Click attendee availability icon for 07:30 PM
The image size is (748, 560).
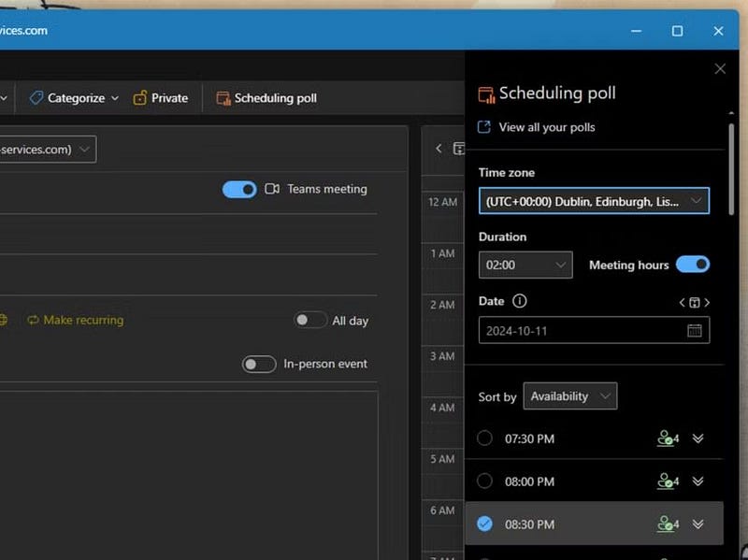pos(667,438)
